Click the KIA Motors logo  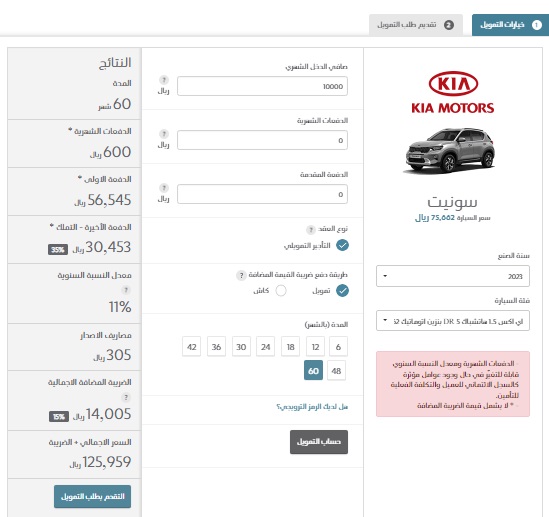[x=453, y=93]
